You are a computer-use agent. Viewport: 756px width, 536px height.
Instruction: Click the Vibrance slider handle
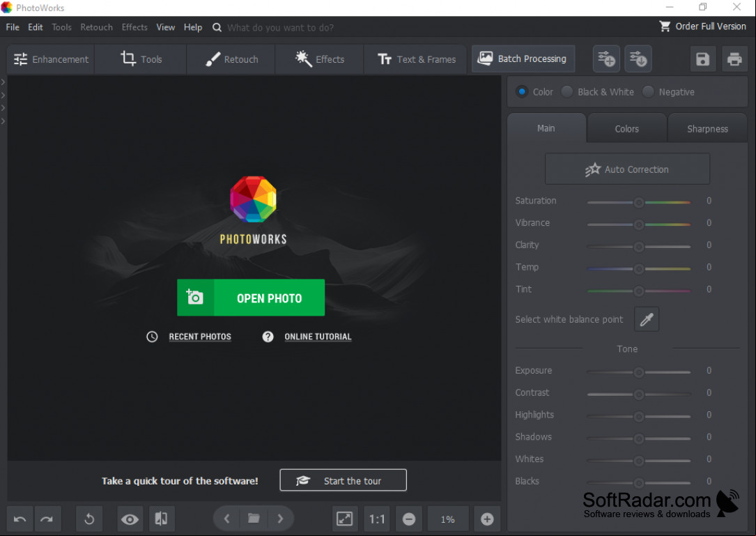click(639, 225)
